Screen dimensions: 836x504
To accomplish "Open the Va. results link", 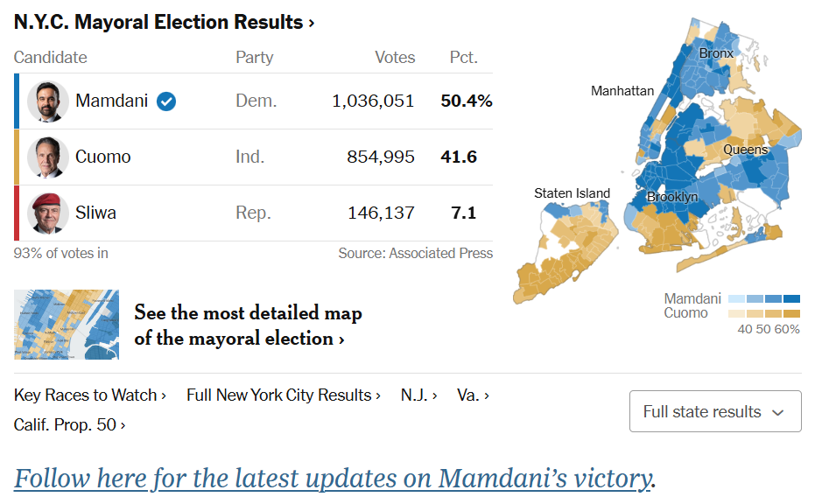I will click(473, 395).
